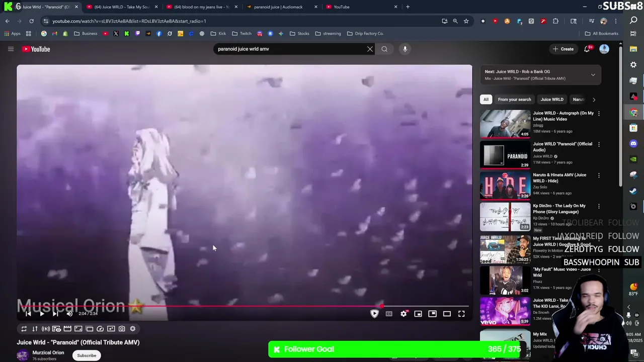Enter fullscreen on the video player
Image resolution: width=644 pixels, height=362 pixels.
[x=461, y=314]
